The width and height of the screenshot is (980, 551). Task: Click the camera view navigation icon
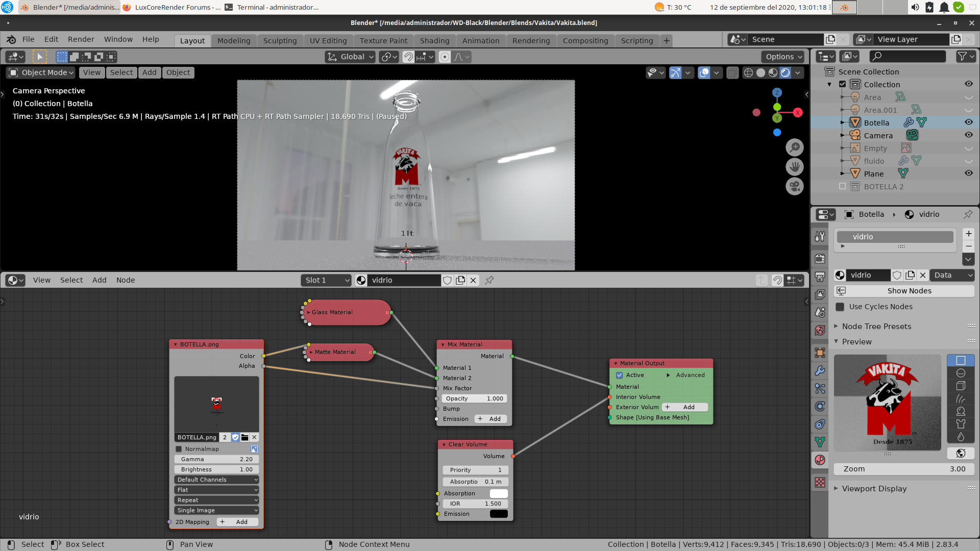point(794,187)
